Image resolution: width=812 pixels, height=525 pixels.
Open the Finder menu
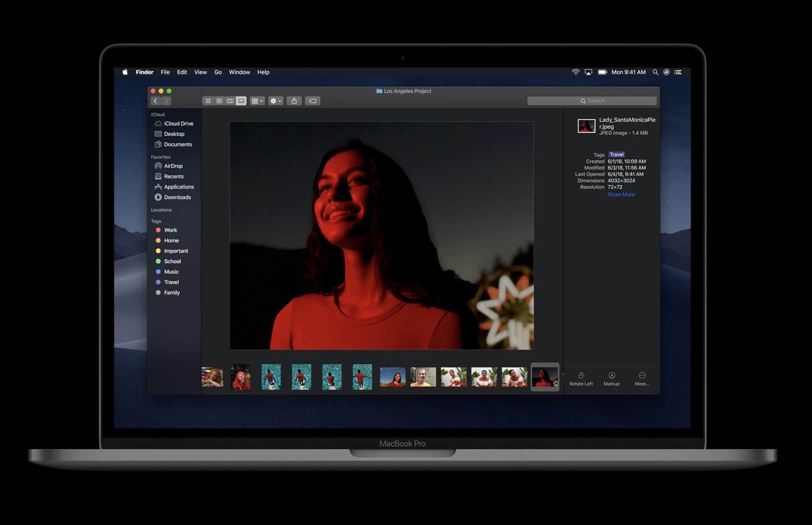pos(145,72)
